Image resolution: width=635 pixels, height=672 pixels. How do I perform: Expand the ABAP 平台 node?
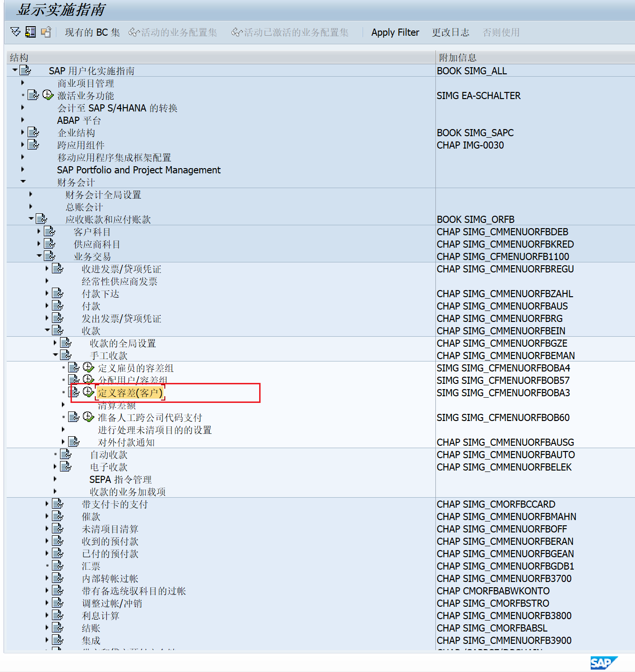pos(22,120)
